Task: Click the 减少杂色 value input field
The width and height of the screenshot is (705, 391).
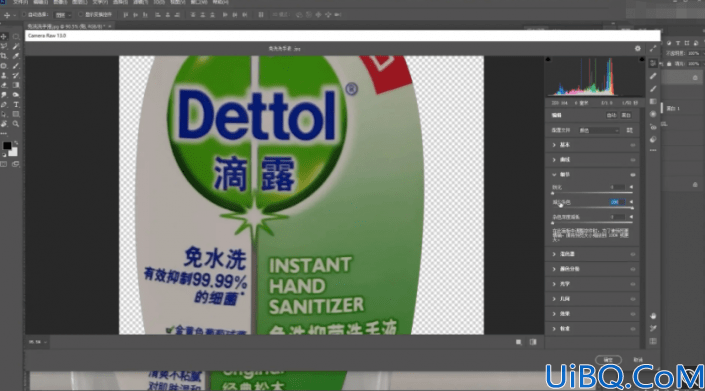Action: point(616,202)
